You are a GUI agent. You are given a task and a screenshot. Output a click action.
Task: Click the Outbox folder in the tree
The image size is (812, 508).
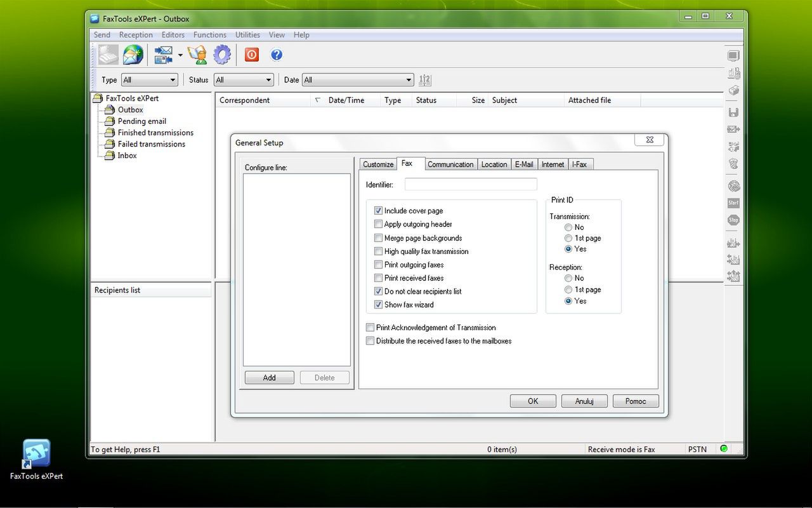click(x=130, y=110)
